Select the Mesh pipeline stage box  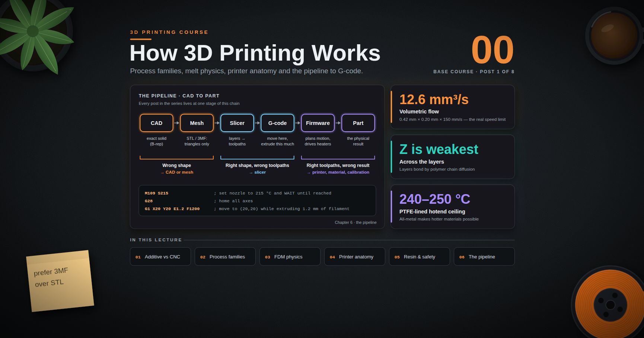(197, 123)
